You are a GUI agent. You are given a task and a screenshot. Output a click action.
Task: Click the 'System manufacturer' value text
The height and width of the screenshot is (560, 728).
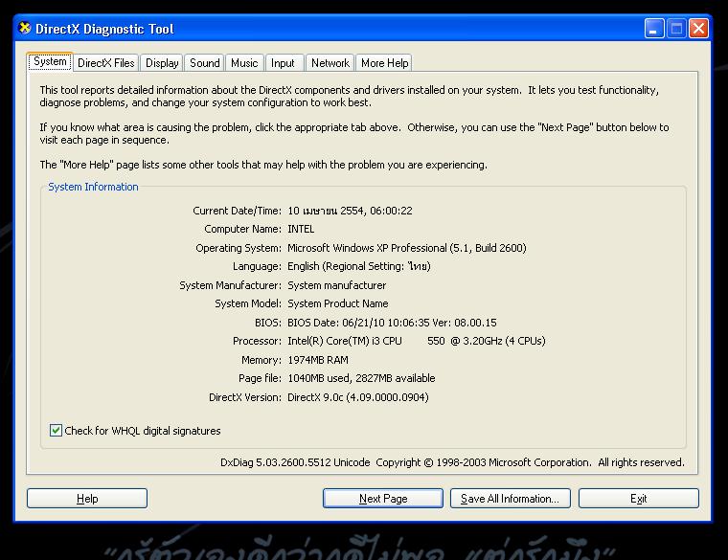[336, 285]
